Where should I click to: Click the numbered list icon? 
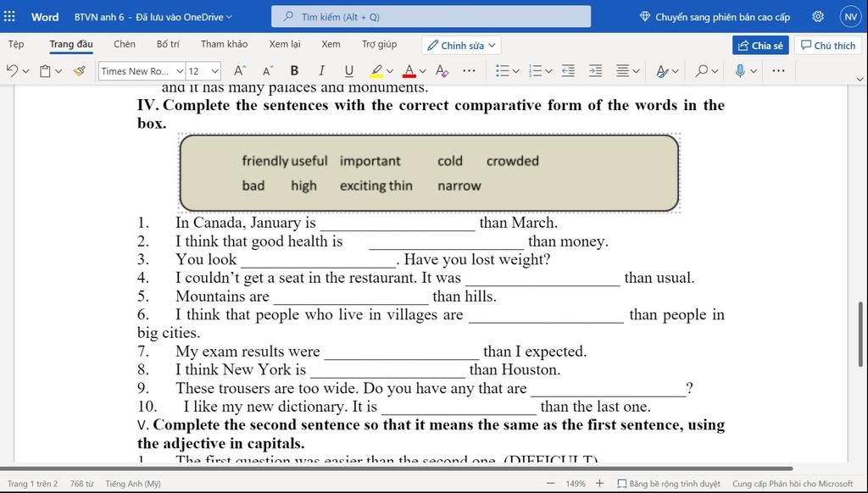(535, 71)
